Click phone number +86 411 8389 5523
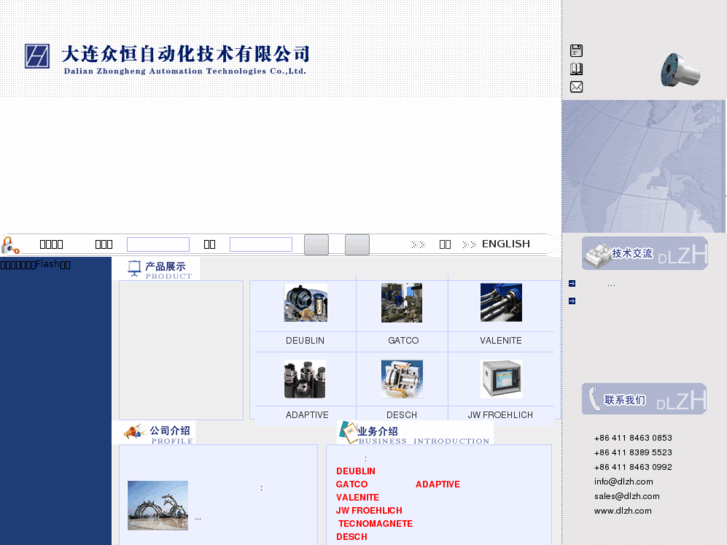Screen dimensions: 727x545 633,452
